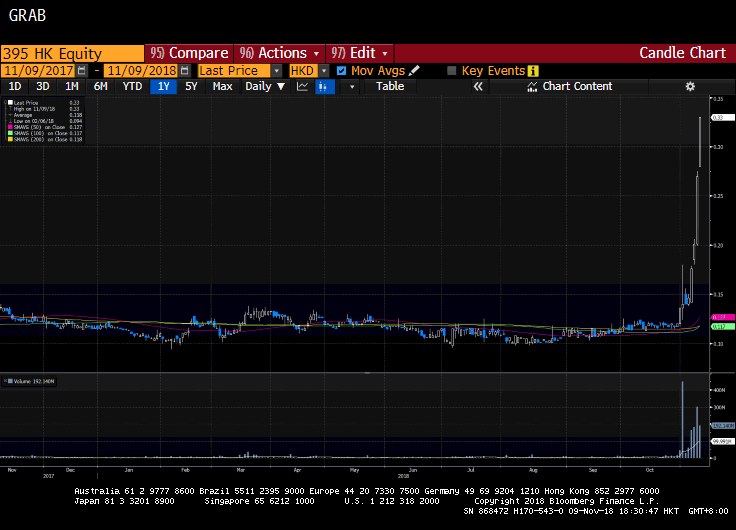Switch to the 5Y range tab
The width and height of the screenshot is (736, 530).
point(191,87)
